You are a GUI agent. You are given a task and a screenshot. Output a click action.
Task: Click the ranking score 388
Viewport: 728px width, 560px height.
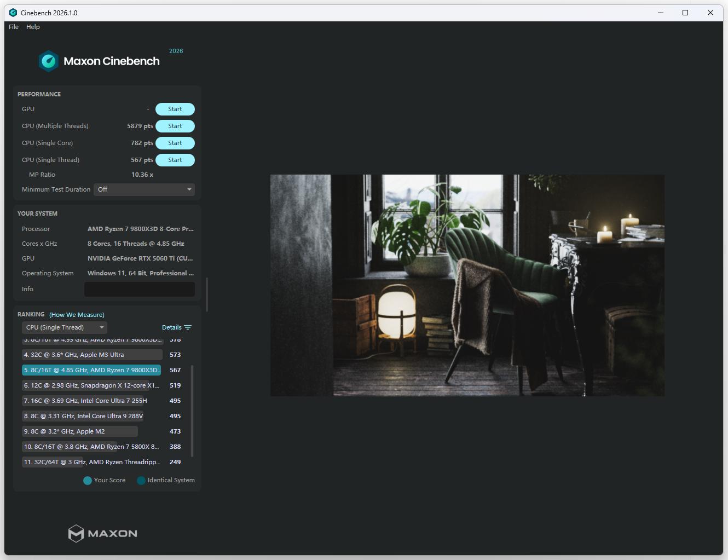tap(175, 447)
